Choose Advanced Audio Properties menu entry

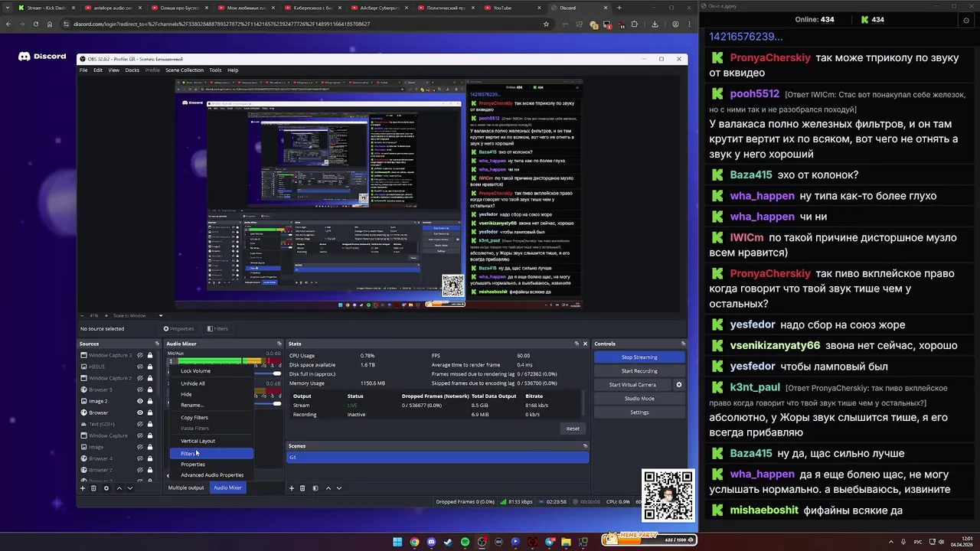[212, 475]
